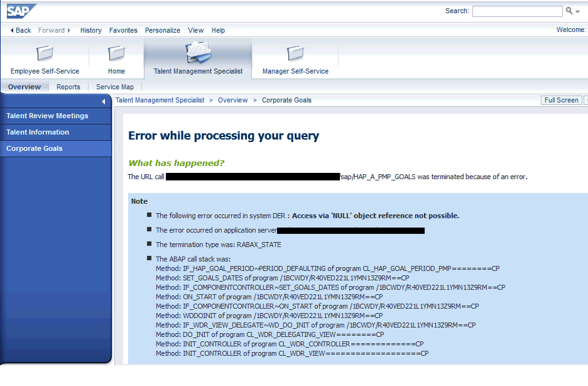Click the Overview breadcrumb link
Image resolution: width=588 pixels, height=386 pixels.
click(233, 100)
